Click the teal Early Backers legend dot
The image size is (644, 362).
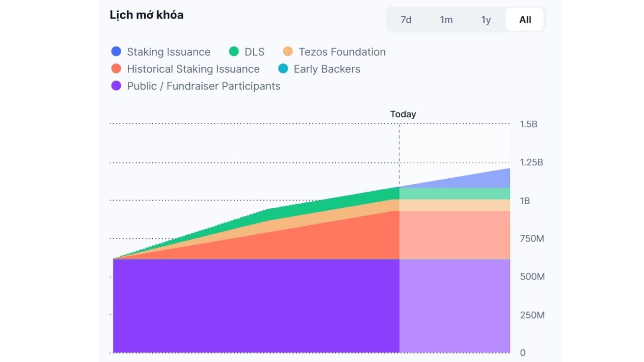(x=283, y=69)
